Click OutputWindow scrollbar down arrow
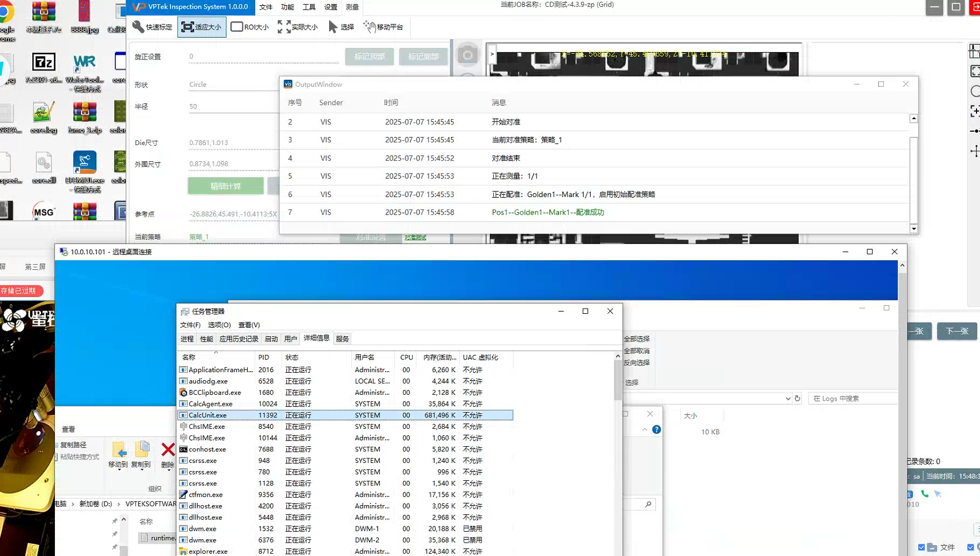Image resolution: width=980 pixels, height=556 pixels. (x=914, y=229)
